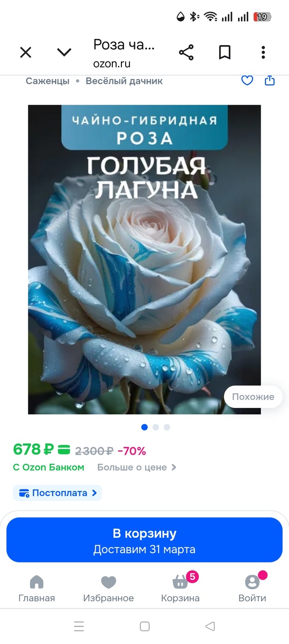This screenshot has height=644, width=289.
Task: Open the Саженцы category link
Action: coord(48,81)
